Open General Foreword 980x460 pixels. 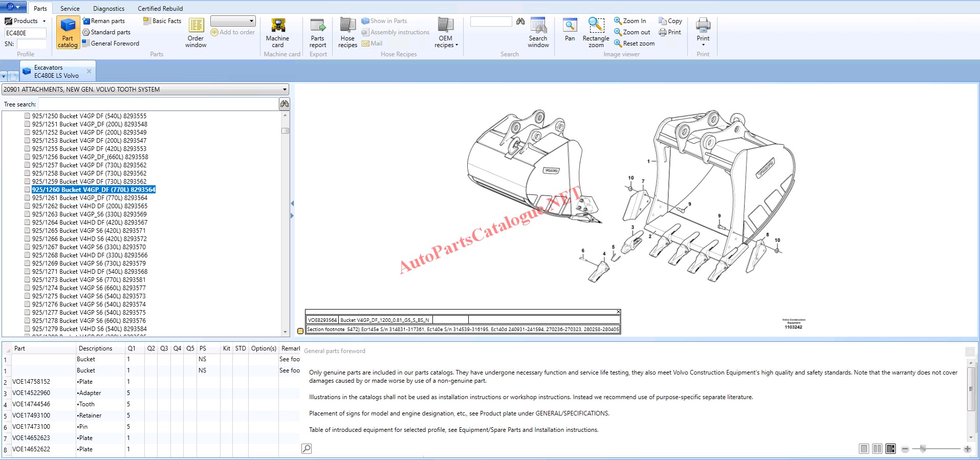111,43
